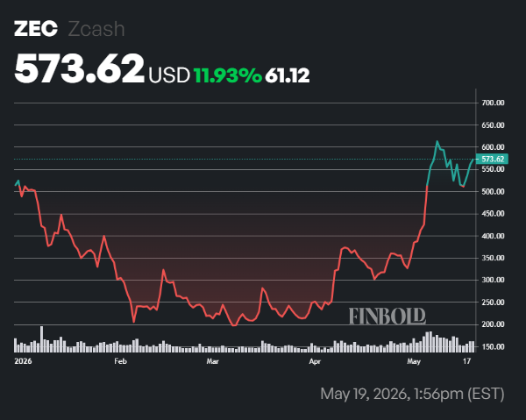The height and width of the screenshot is (420, 526).
Task: Click the Mar date axis label
Action: coord(212,361)
